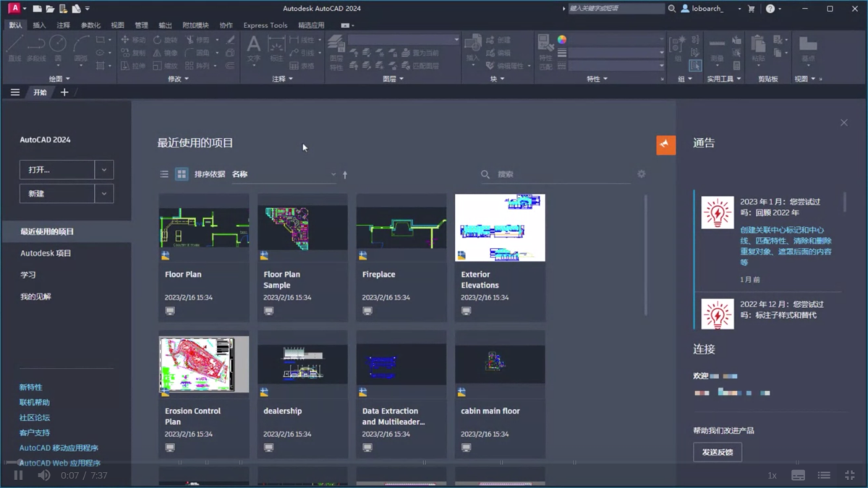This screenshot has height=488, width=868.
Task: Select the Line (直线) tool
Action: click(x=14, y=48)
